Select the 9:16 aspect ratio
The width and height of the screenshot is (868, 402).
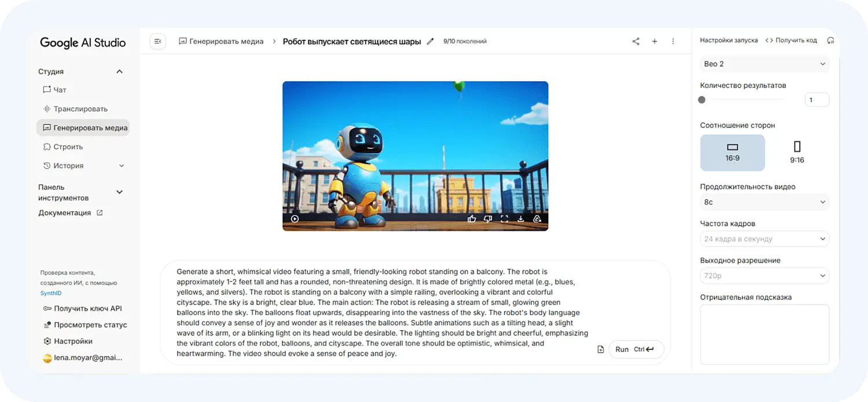pos(797,153)
